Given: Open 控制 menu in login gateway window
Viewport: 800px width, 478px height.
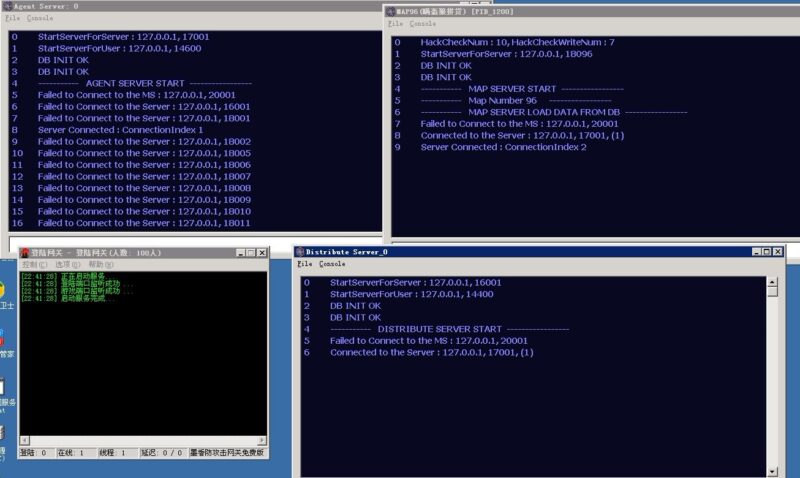Looking at the screenshot, I should (31, 264).
